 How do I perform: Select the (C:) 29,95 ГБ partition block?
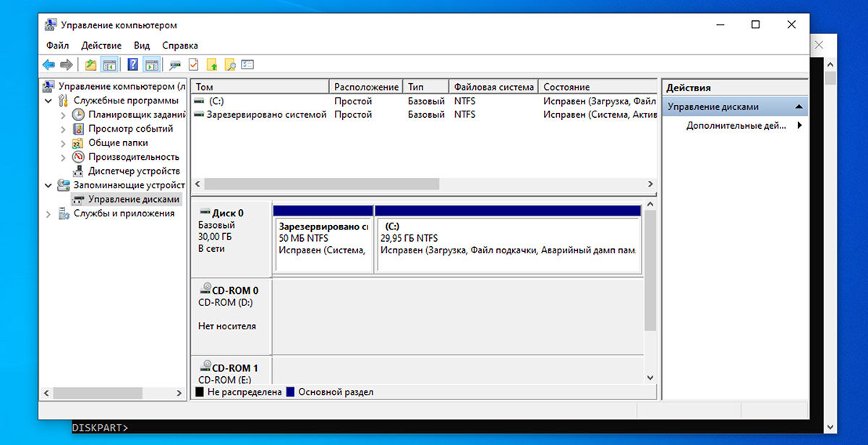[508, 239]
